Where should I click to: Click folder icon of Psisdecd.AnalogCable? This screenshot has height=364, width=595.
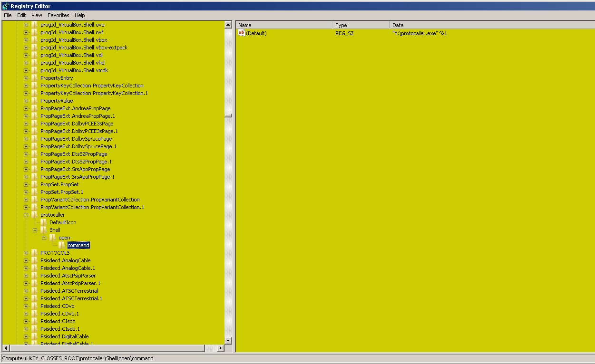tap(34, 260)
